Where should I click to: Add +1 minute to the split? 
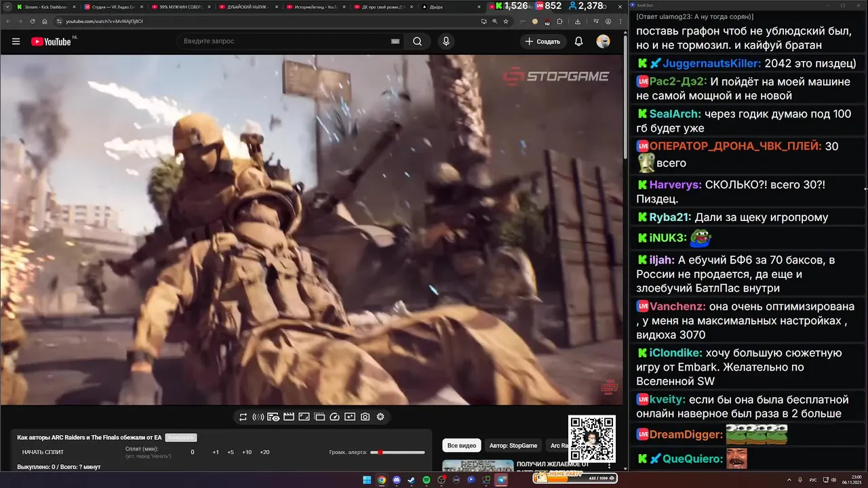point(216,452)
